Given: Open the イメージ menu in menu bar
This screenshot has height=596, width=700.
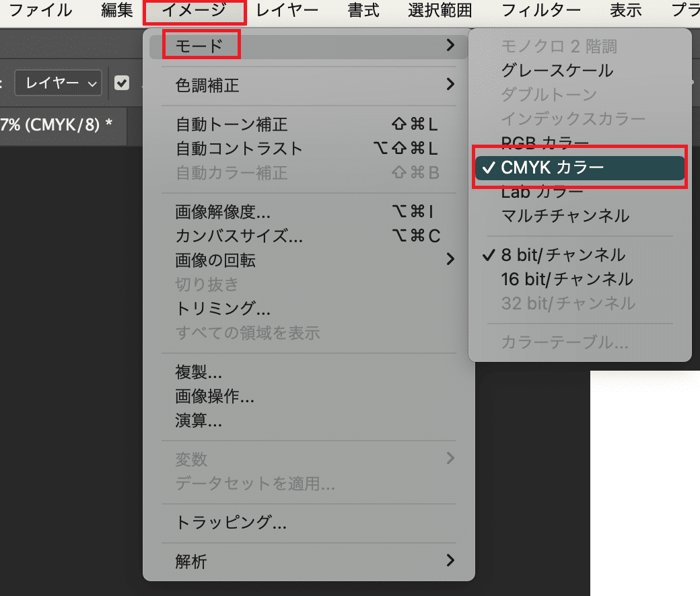Looking at the screenshot, I should 195,11.
